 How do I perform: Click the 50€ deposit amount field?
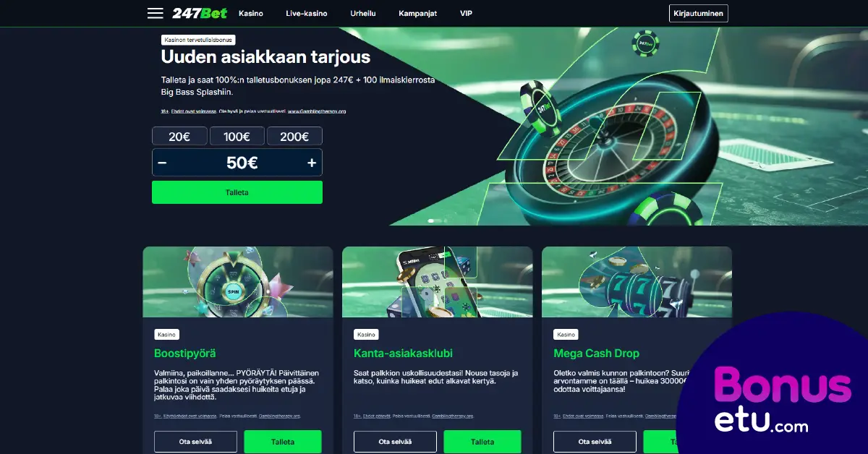pyautogui.click(x=237, y=163)
